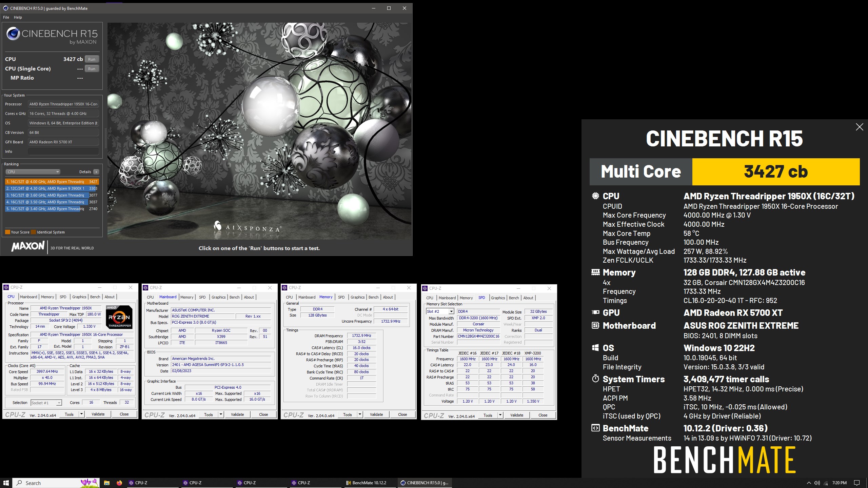Click the taskbar Search box
This screenshot has width=868, height=488.
click(x=56, y=483)
